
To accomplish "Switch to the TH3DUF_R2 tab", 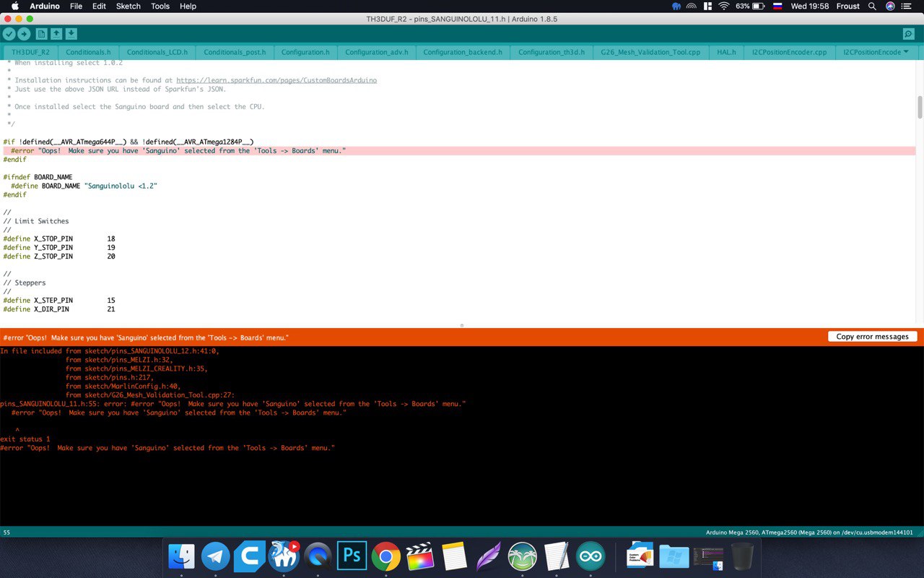I will point(30,52).
